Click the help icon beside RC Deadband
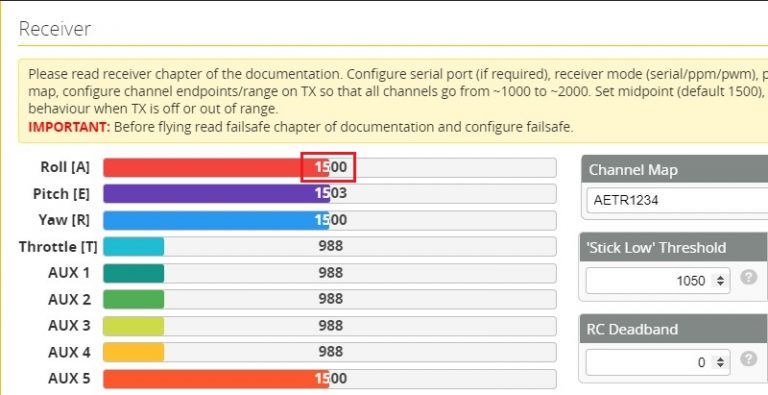 pos(748,359)
